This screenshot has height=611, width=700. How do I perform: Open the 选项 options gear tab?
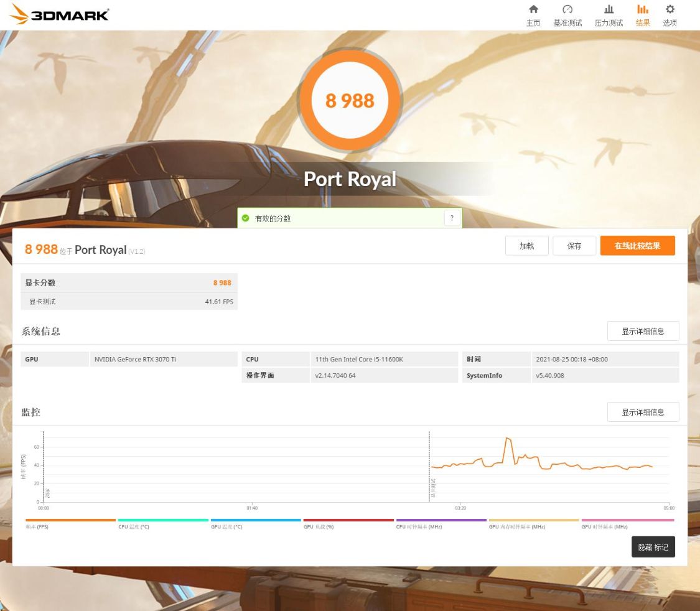coord(670,16)
